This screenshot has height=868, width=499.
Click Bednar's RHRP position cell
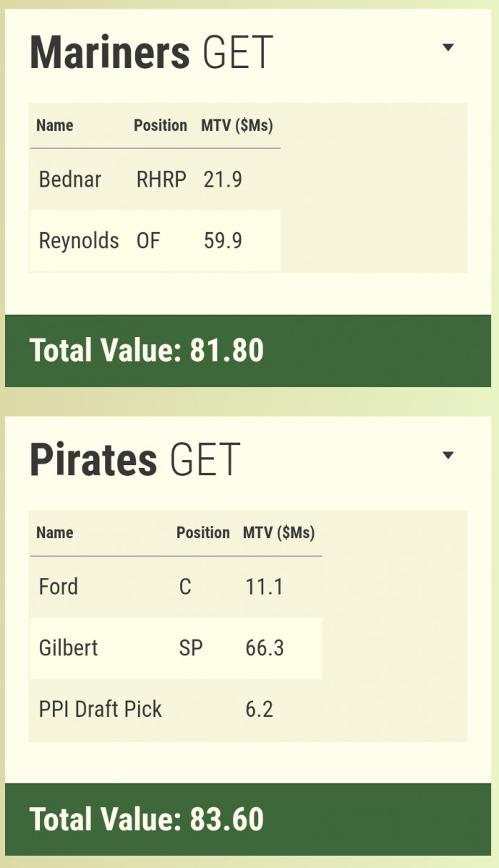click(x=161, y=179)
